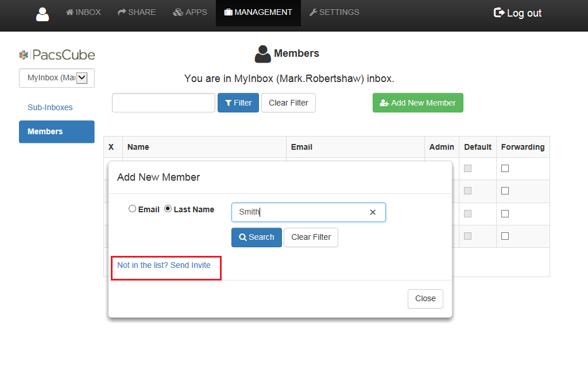Click fourth row Default checkbox
588x366 pixels.
click(467, 236)
